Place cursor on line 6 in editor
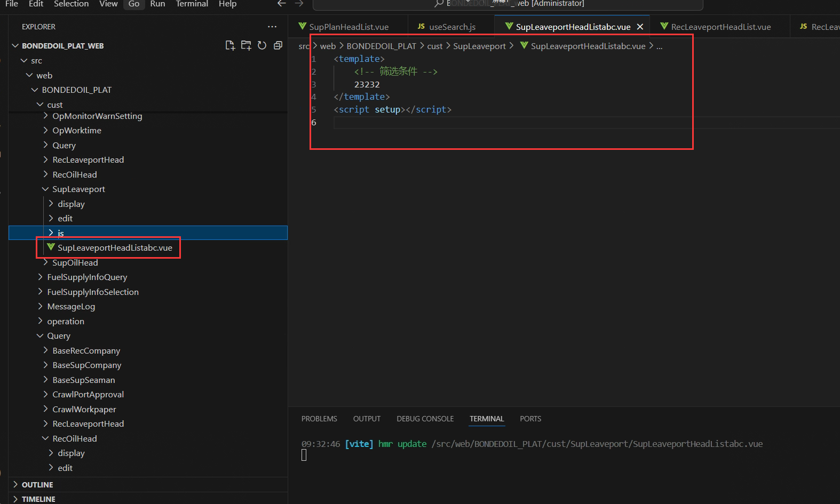 (x=586, y=122)
